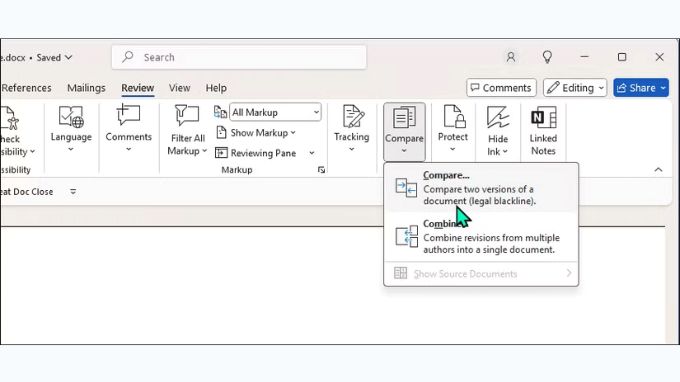Open the Markup dialog launcher
The height and width of the screenshot is (382, 680).
(x=321, y=170)
